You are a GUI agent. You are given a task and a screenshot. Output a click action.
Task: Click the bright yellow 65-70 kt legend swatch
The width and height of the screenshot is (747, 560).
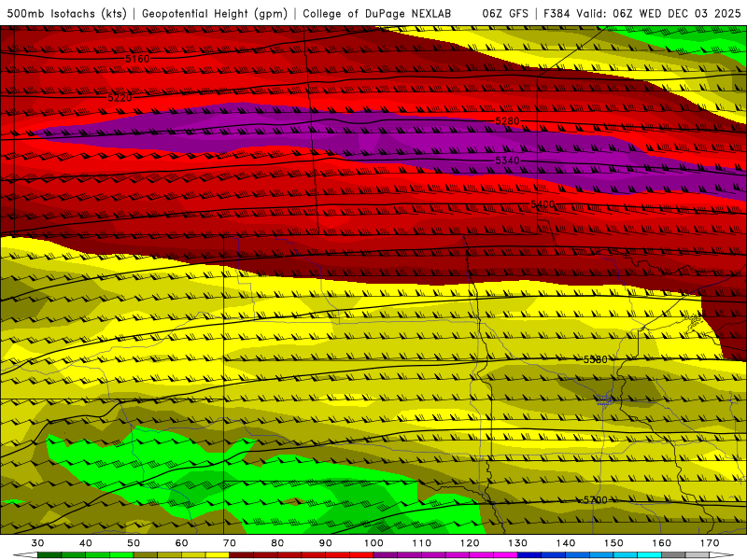pyautogui.click(x=218, y=555)
